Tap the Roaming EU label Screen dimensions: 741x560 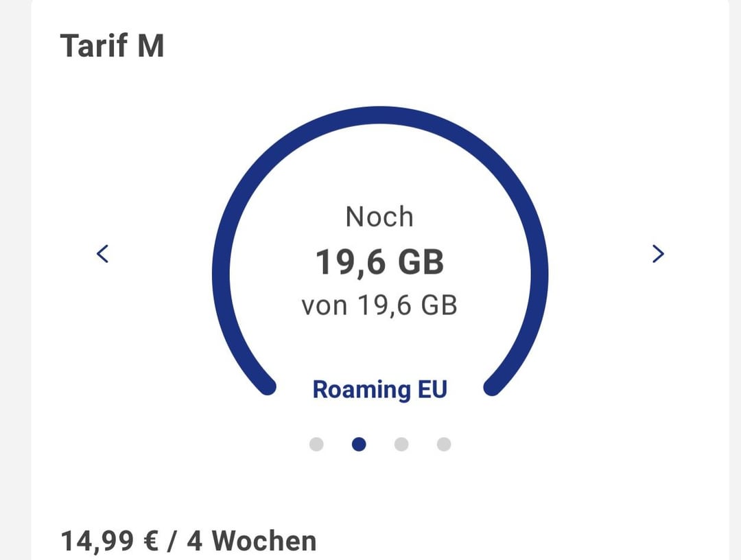click(x=379, y=390)
